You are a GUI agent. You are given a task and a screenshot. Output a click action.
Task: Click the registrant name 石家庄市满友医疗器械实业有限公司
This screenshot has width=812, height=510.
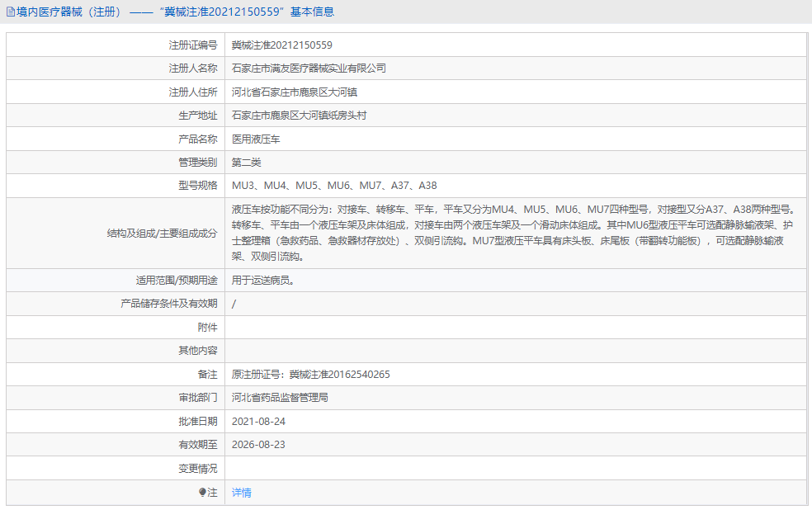click(309, 68)
